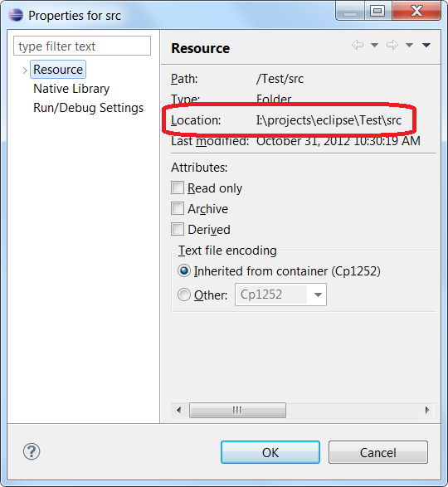Check the Derived checkbox
Viewport: 448px width, 487px height.
[x=178, y=229]
